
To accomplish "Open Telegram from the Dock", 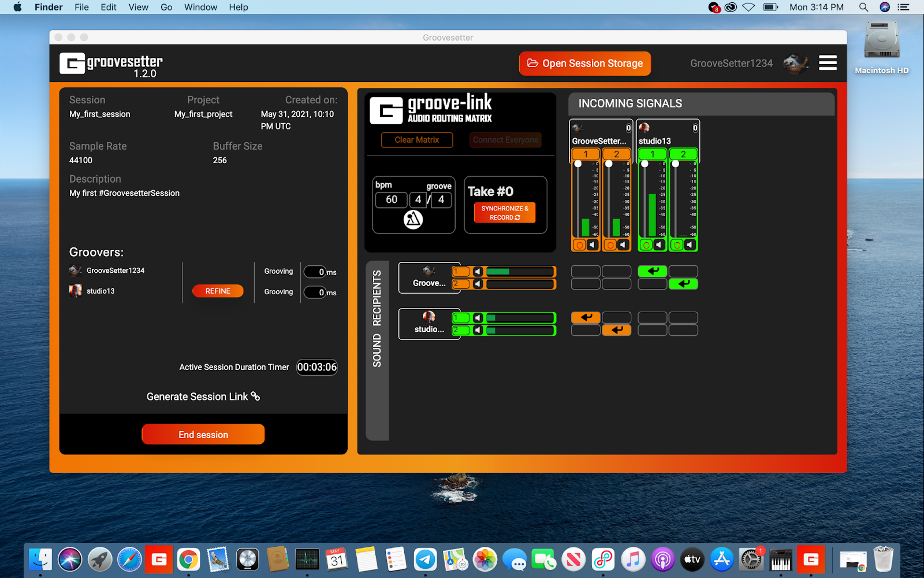I will [426, 560].
